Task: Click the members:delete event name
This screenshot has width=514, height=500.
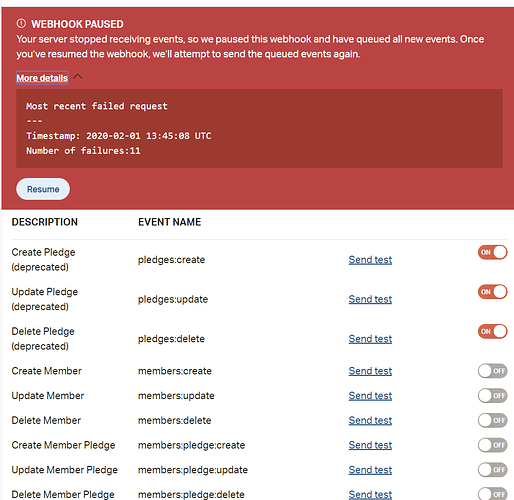Action: (175, 420)
